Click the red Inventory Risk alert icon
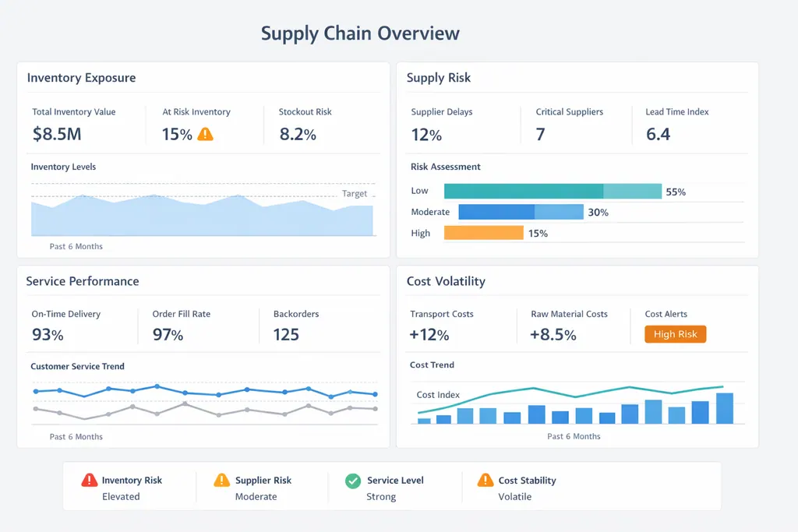Image resolution: width=798 pixels, height=532 pixels. (x=90, y=481)
